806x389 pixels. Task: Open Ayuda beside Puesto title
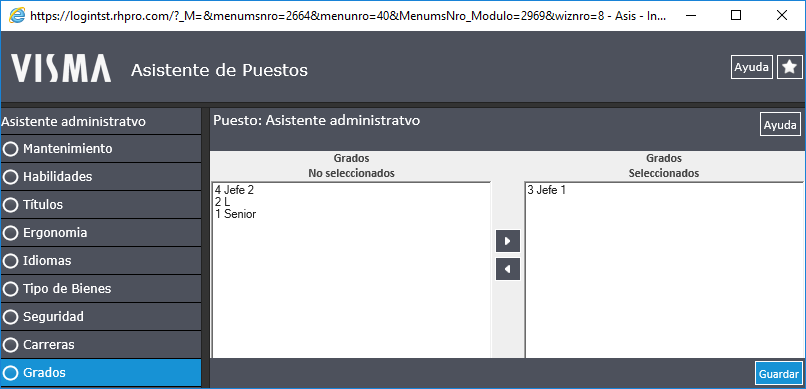780,125
